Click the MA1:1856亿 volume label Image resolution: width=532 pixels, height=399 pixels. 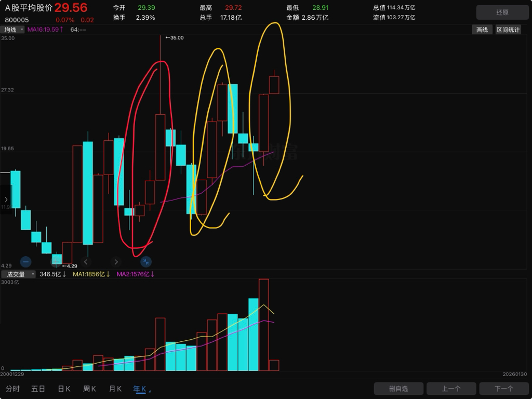(91, 274)
